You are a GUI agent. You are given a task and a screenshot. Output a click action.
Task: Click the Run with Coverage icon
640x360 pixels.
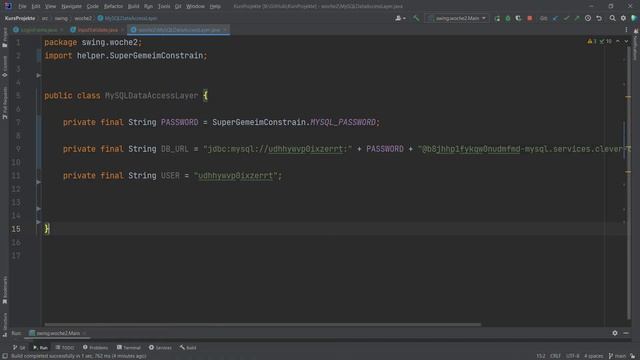[x=518, y=18]
